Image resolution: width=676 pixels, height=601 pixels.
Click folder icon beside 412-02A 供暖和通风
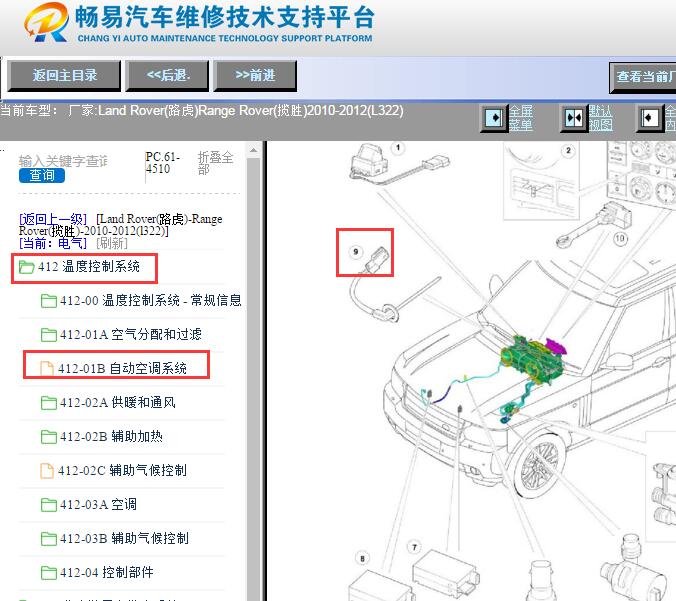[x=49, y=403]
